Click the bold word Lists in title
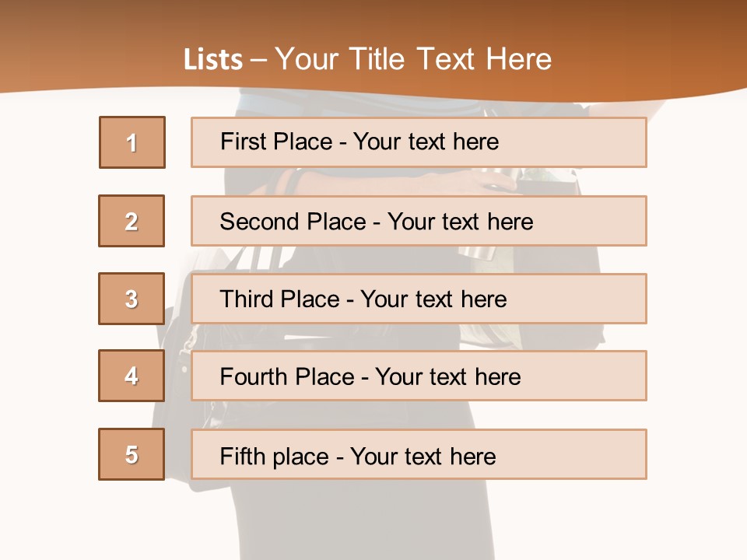The height and width of the screenshot is (560, 747). coord(213,59)
